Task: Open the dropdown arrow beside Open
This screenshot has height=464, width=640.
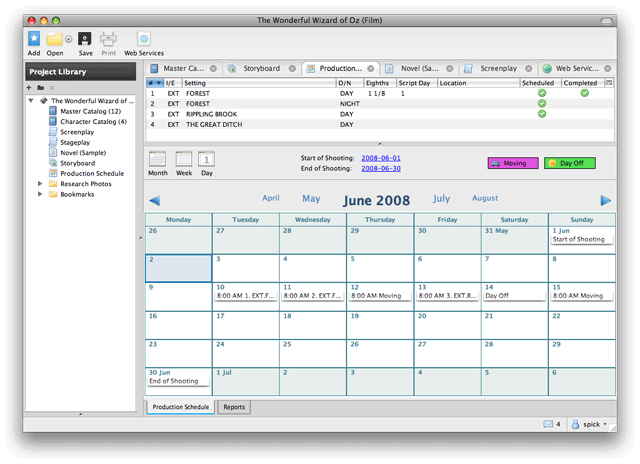Action: point(69,39)
